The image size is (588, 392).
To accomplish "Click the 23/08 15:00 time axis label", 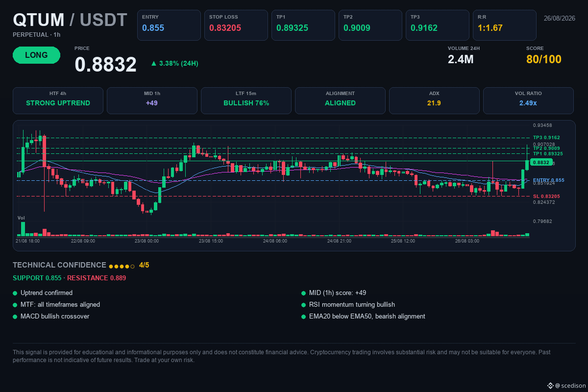I will click(211, 241).
